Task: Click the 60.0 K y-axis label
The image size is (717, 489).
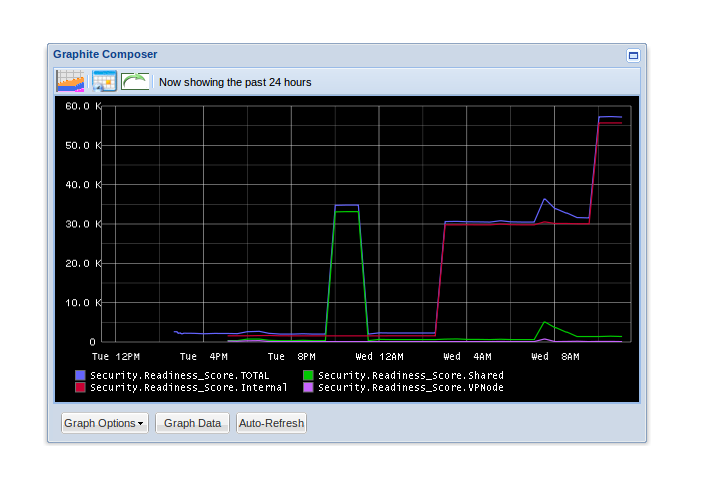Action: (77, 106)
